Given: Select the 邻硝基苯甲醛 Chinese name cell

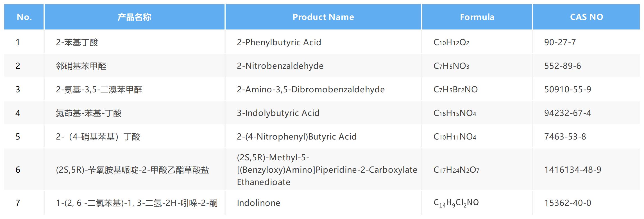Looking at the screenshot, I should (x=81, y=66).
